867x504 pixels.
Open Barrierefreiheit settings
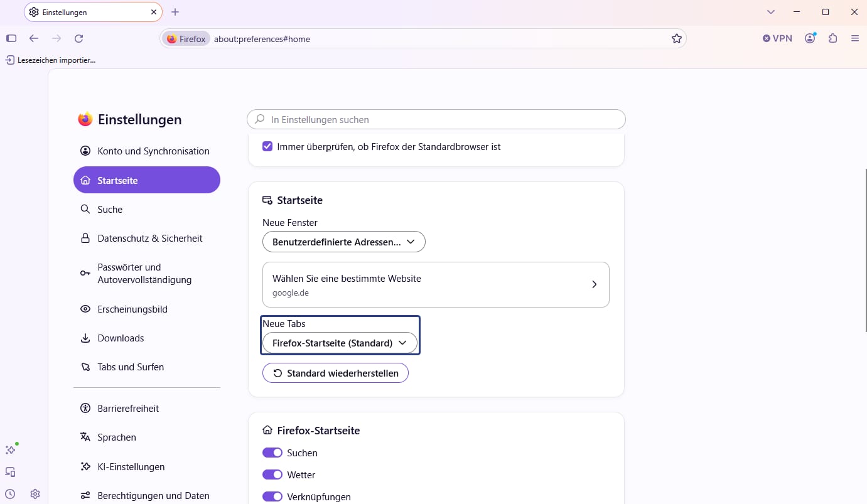(x=146, y=408)
